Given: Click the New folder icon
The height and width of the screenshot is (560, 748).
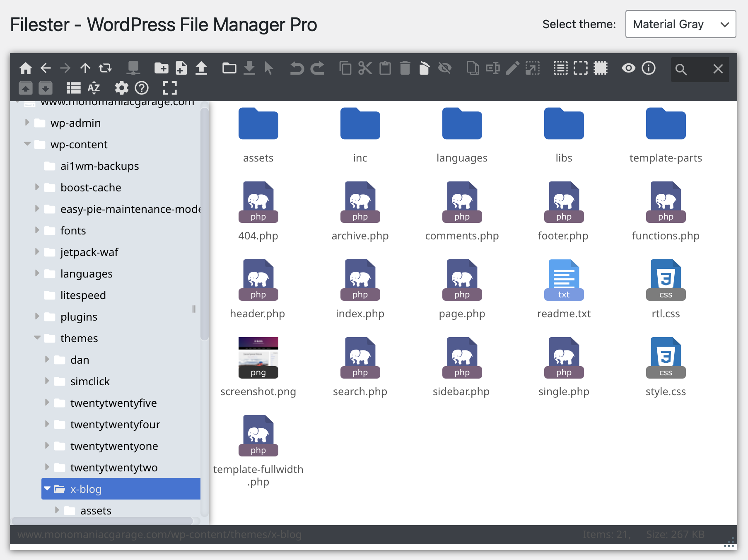Looking at the screenshot, I should (x=161, y=68).
